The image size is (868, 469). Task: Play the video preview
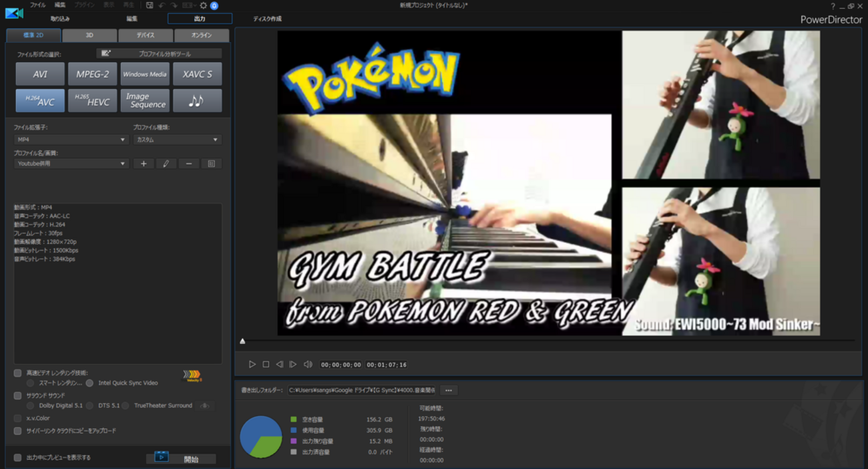click(x=252, y=364)
